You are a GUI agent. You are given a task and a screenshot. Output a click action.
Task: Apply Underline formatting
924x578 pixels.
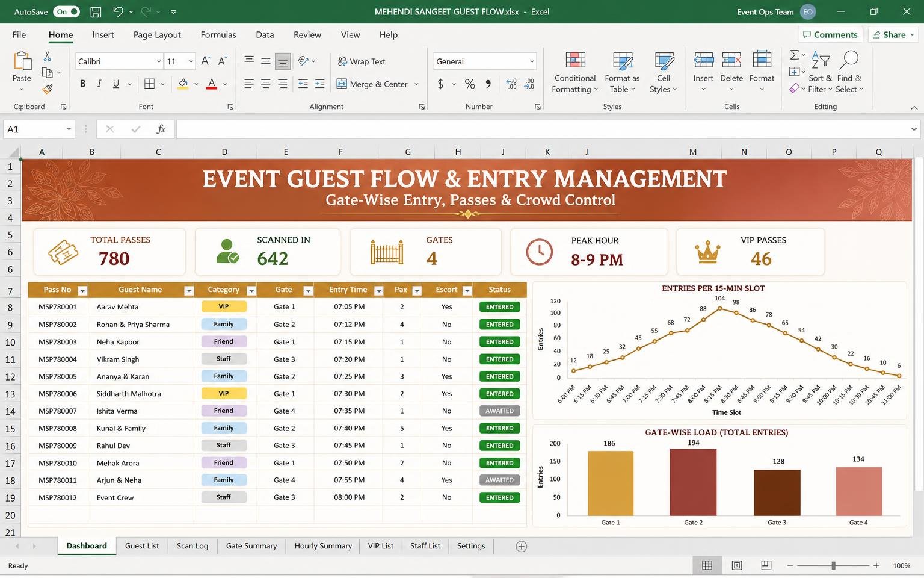(115, 84)
